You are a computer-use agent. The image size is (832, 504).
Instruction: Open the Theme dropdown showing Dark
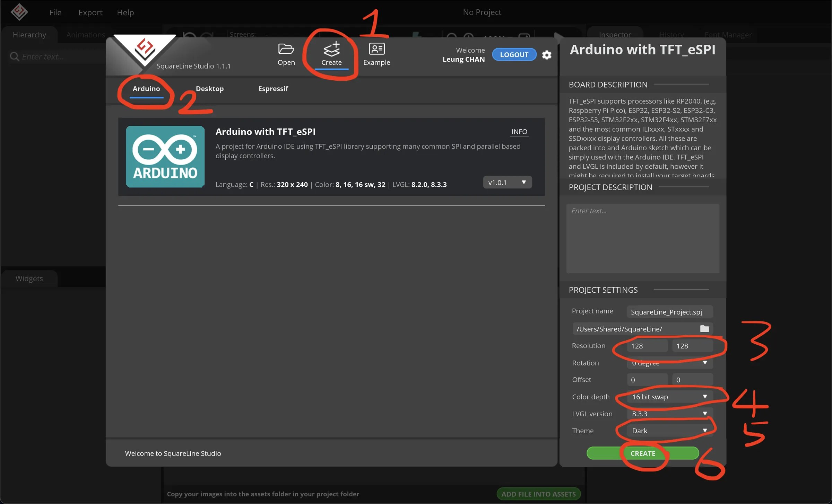tap(669, 431)
